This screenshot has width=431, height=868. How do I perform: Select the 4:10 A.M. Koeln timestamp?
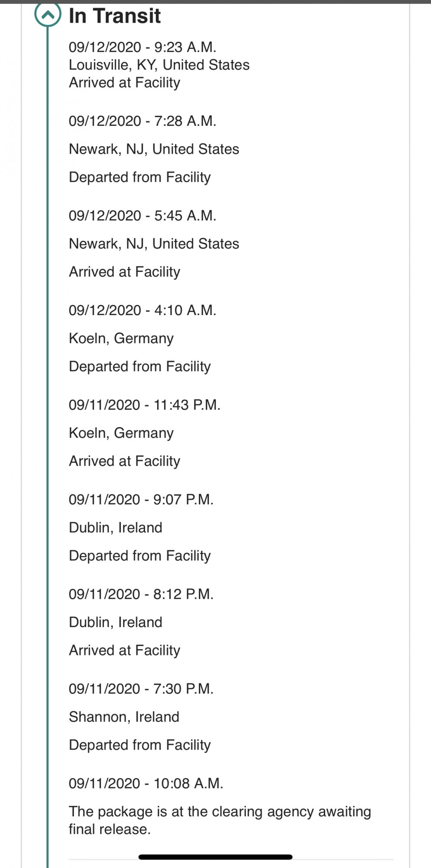click(x=142, y=310)
